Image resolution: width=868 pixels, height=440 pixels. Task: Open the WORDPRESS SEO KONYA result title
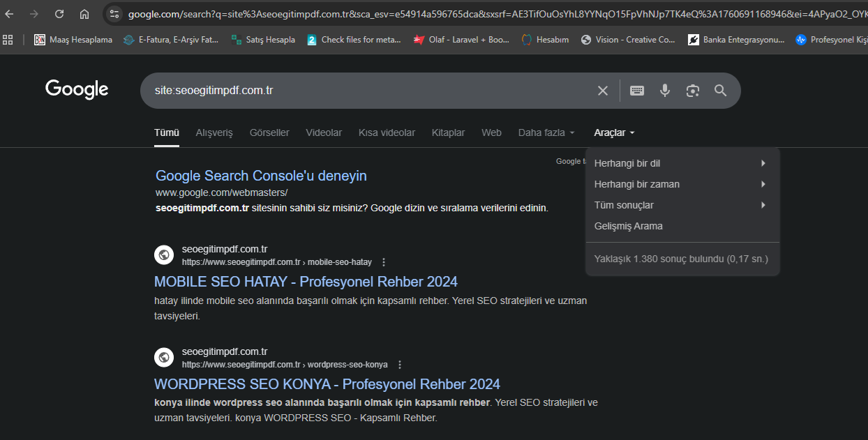point(327,384)
